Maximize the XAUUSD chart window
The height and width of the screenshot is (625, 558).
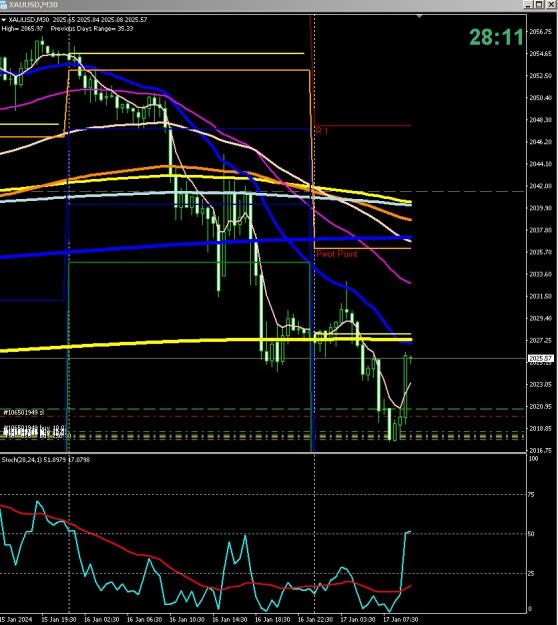coord(539,4)
